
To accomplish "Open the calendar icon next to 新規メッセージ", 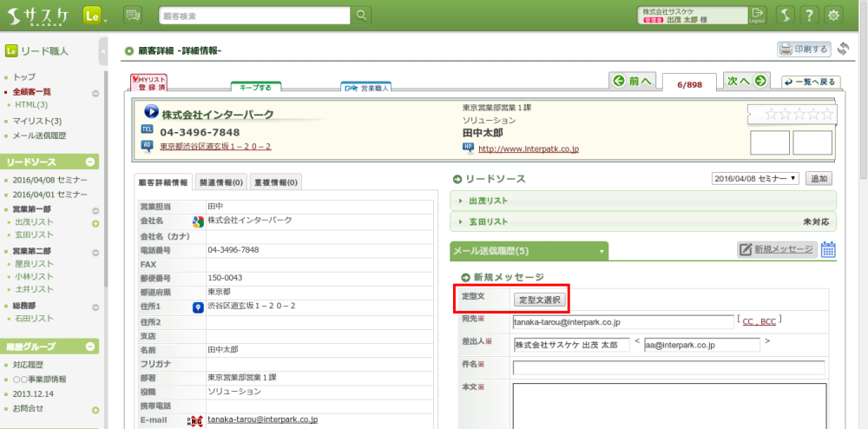I will coord(828,250).
